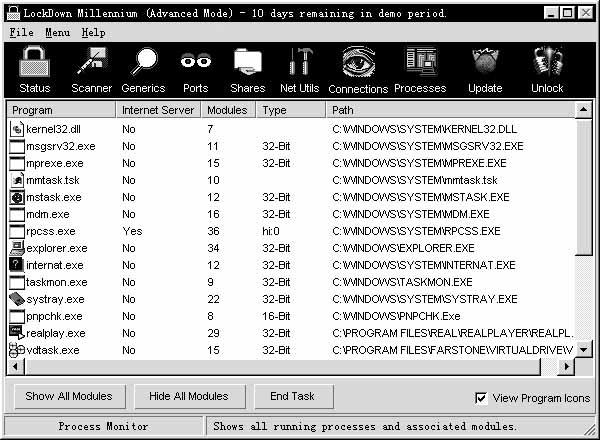Select the mprexe.exe process name
Screen dimensions: 600x440
(55, 163)
